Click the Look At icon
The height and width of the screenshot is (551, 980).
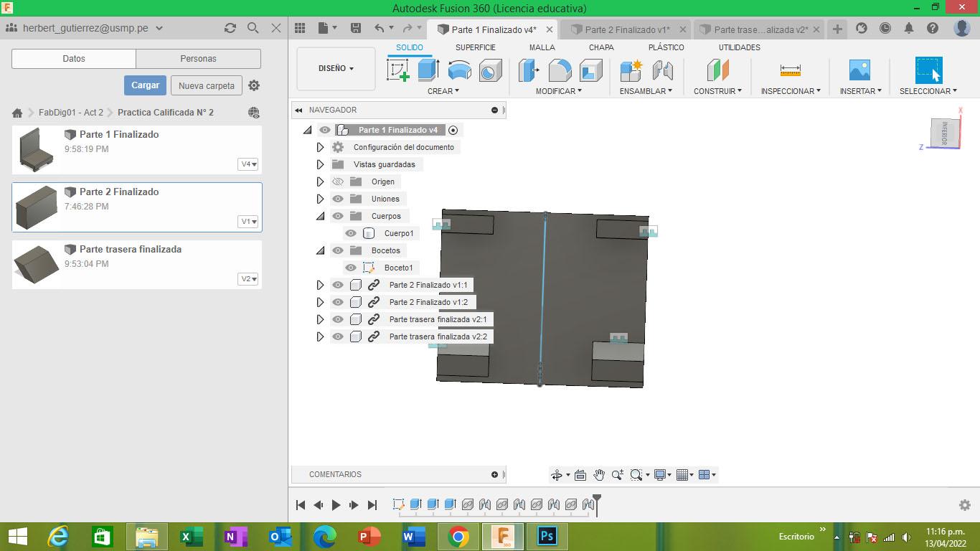pos(580,475)
